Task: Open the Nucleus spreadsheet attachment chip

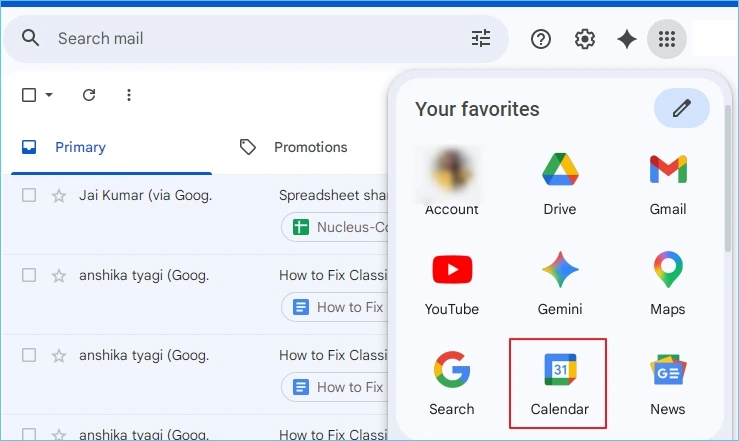Action: [x=336, y=227]
